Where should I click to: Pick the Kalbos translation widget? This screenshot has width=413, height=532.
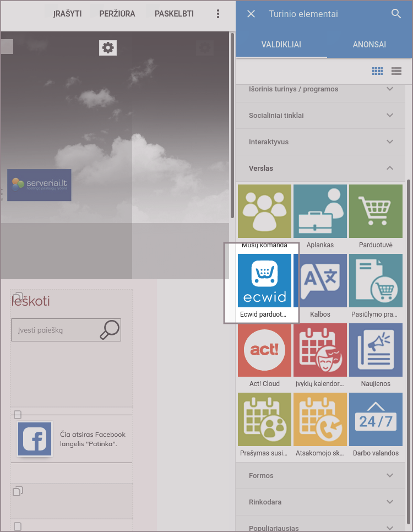click(x=320, y=286)
